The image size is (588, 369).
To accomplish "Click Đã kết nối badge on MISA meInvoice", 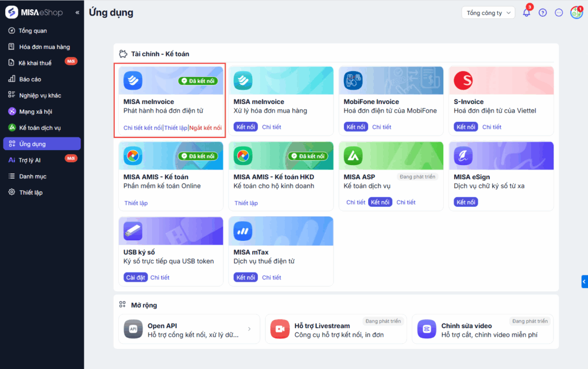I will pos(198,80).
